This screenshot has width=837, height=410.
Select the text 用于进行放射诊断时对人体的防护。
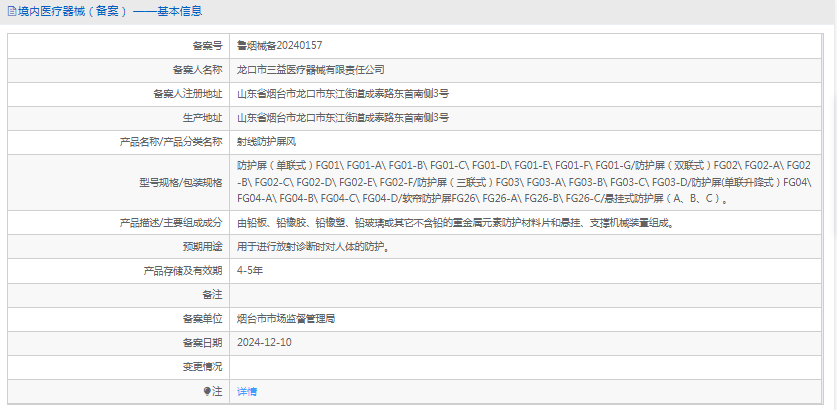click(313, 247)
